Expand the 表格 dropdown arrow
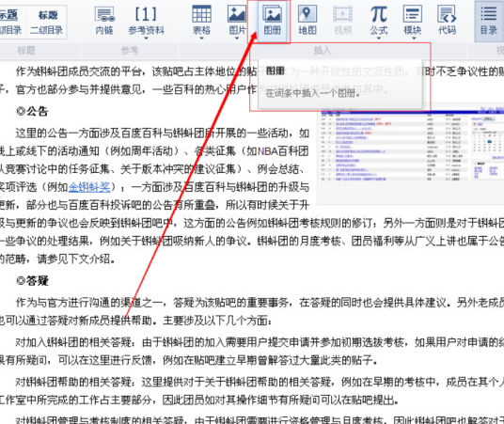Screen dimensions: 504x424 [x=202, y=39]
